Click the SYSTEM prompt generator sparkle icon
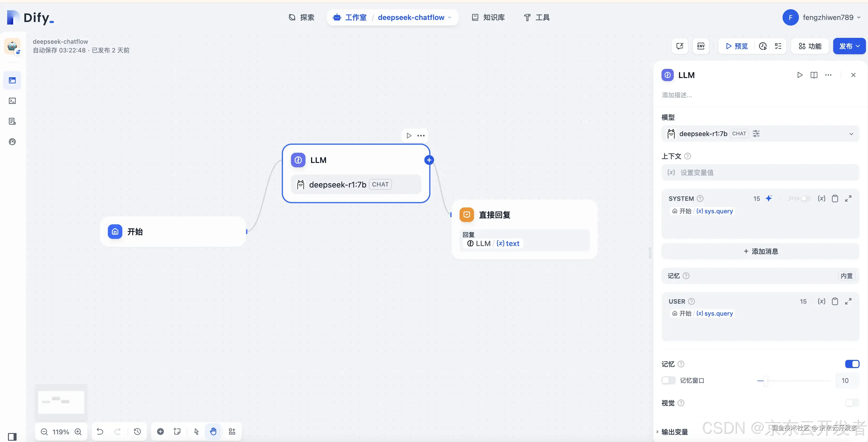 point(769,198)
